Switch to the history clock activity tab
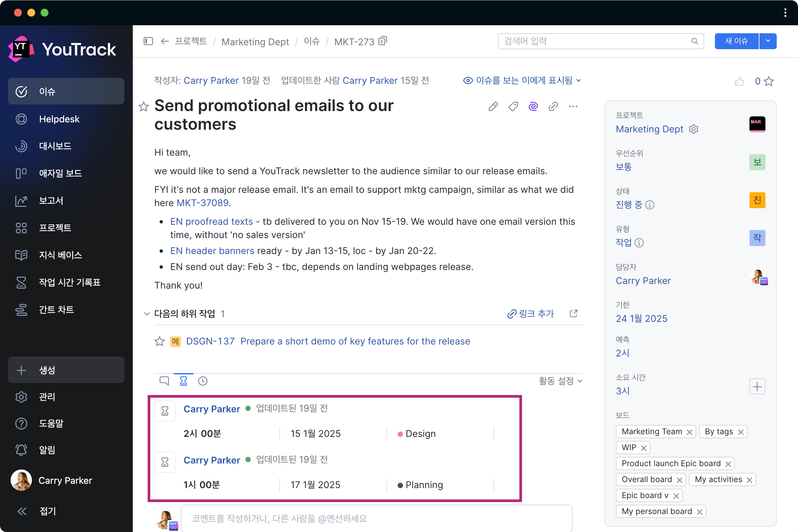Screen dimensions: 798x532 [x=203, y=381]
